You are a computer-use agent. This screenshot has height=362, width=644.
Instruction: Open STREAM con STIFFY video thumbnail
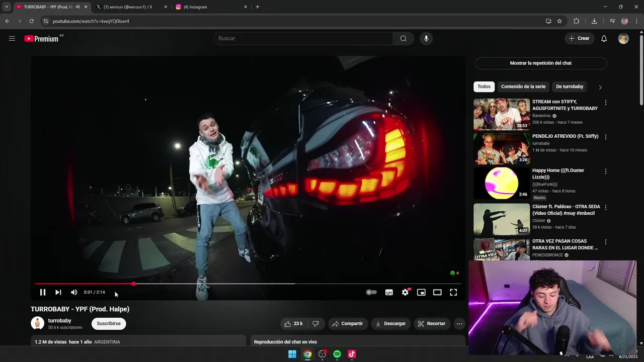[502, 115]
